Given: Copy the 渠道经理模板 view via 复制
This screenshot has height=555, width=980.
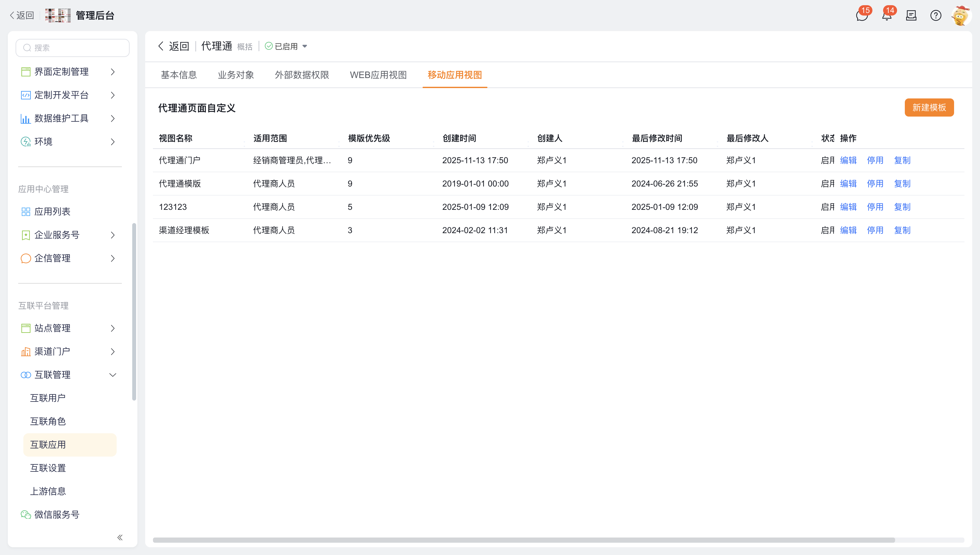Looking at the screenshot, I should [x=902, y=230].
